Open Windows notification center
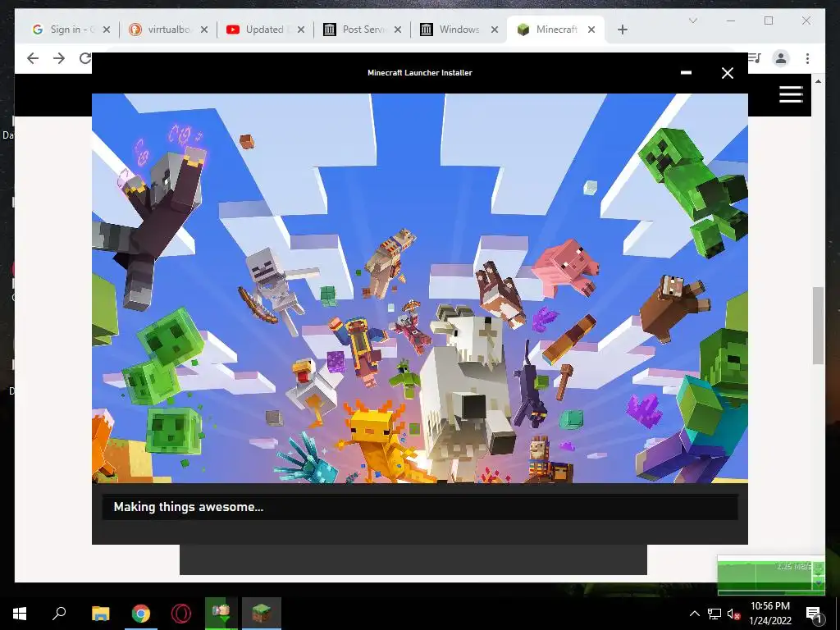 (814, 614)
